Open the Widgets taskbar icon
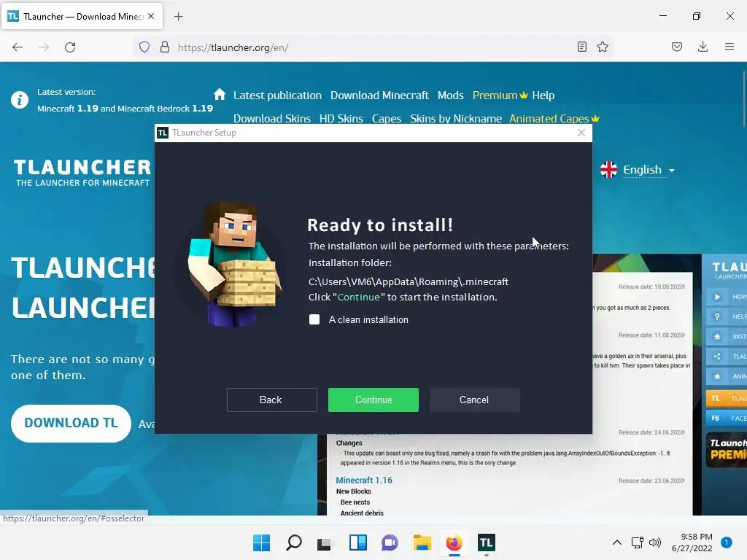 pyautogui.click(x=357, y=542)
